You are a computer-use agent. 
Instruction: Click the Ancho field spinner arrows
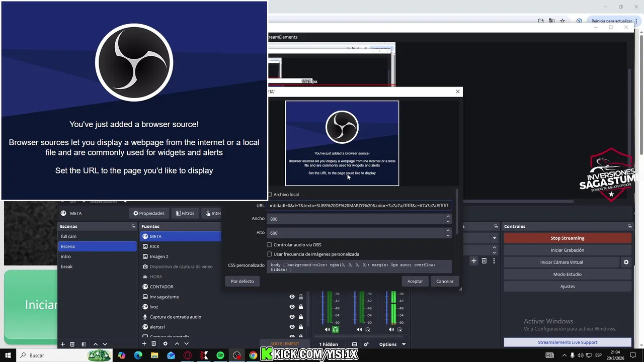[x=448, y=219]
